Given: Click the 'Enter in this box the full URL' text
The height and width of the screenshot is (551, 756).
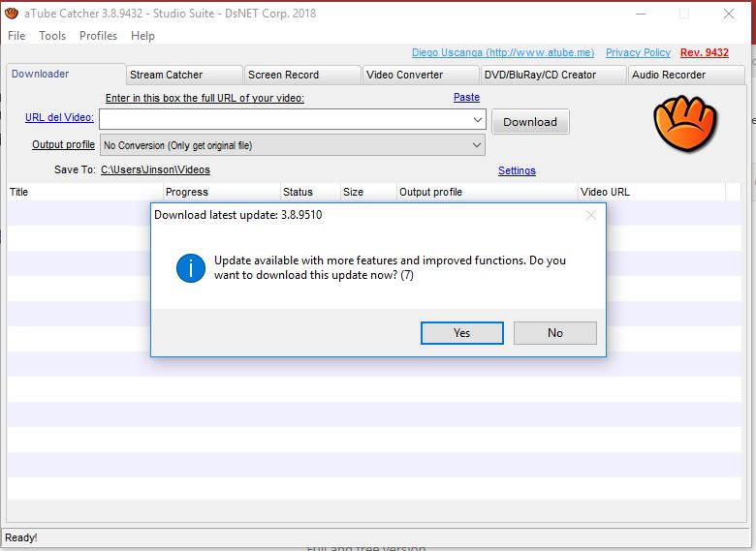Looking at the screenshot, I should (205, 98).
